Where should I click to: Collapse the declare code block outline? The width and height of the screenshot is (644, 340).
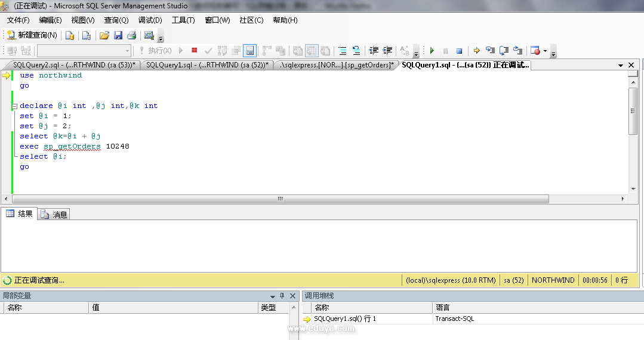15,106
